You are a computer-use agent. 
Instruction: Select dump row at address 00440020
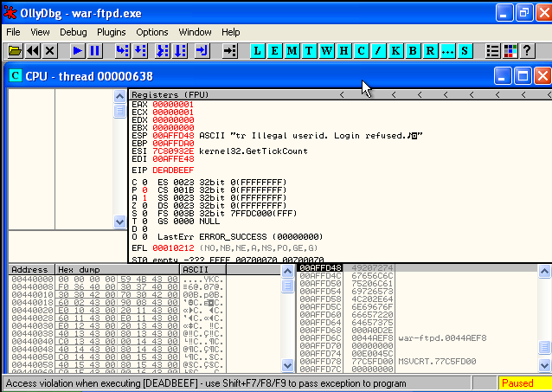coord(117,311)
